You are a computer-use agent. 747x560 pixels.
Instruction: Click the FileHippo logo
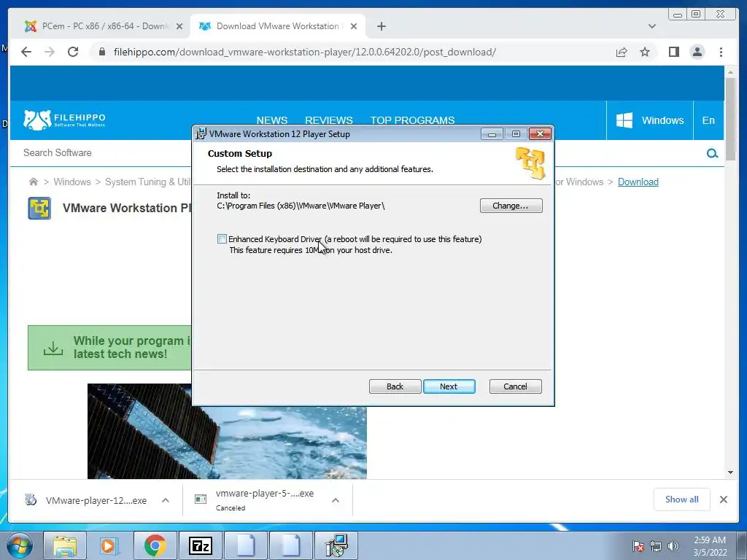(x=64, y=120)
